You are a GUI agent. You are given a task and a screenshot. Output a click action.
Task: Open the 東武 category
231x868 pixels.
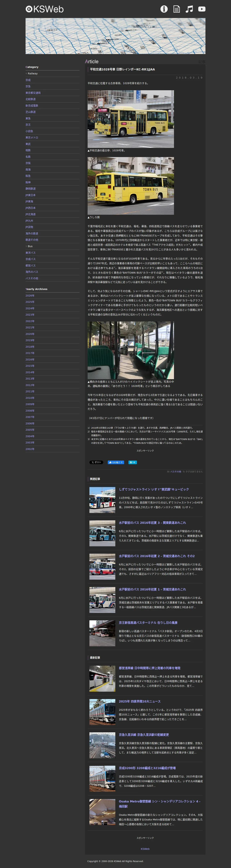pyautogui.click(x=28, y=144)
